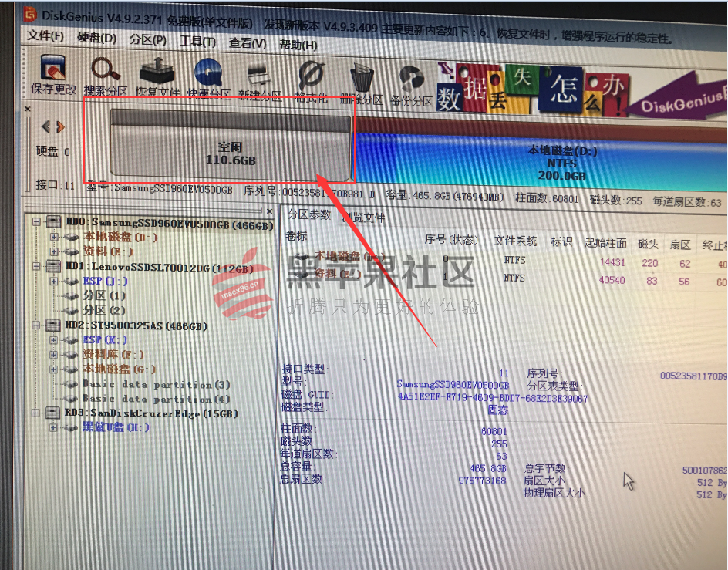Select 黑鲨U盘 (H:) in the tree

116,427
